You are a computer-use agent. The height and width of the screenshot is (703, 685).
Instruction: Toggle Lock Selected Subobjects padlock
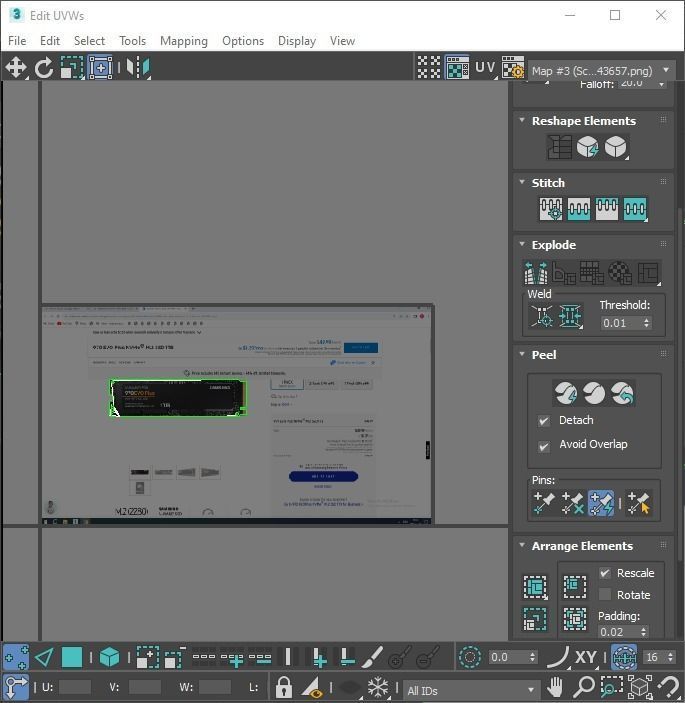point(284,687)
